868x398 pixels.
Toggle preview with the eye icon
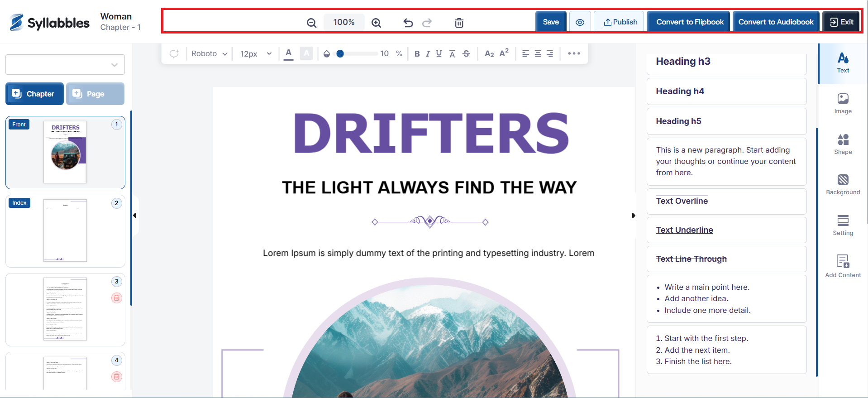[580, 22]
